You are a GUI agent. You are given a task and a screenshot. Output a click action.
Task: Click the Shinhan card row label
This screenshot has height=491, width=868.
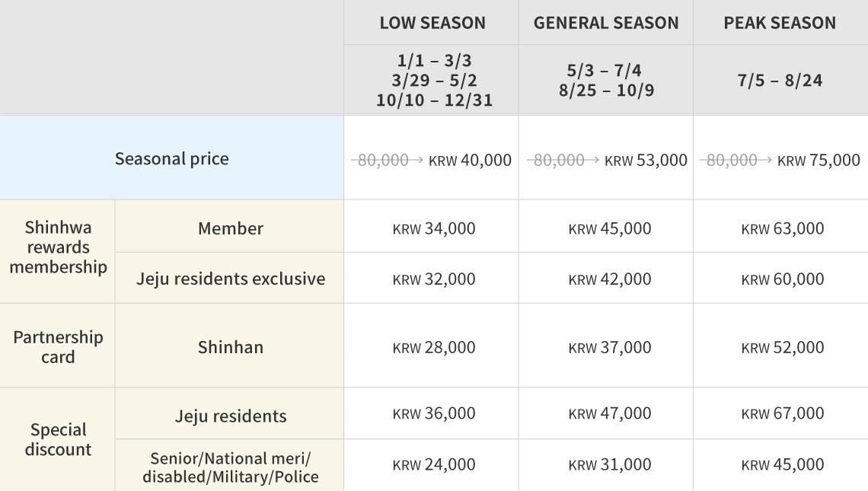coord(230,347)
